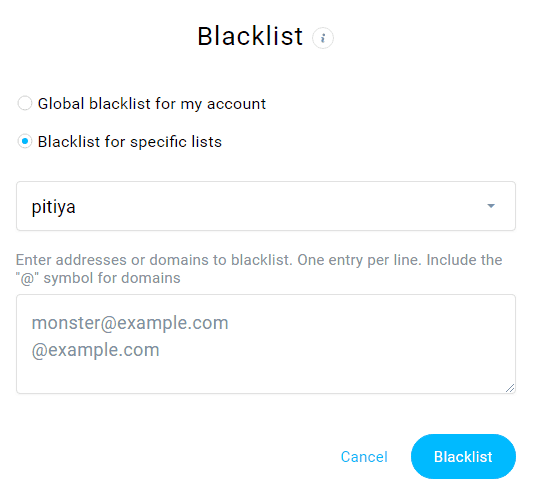
Task: Open the info icon beside Blacklist title
Action: tap(323, 38)
